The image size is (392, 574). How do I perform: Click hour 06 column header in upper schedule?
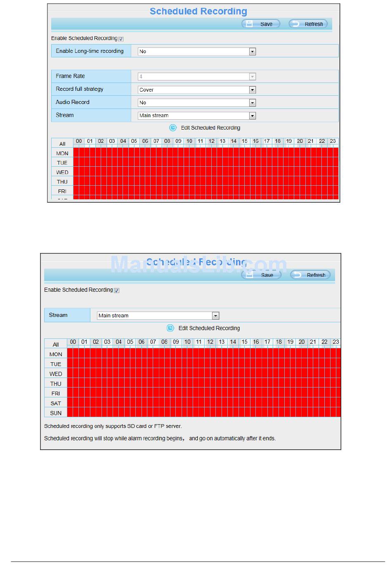pos(145,141)
